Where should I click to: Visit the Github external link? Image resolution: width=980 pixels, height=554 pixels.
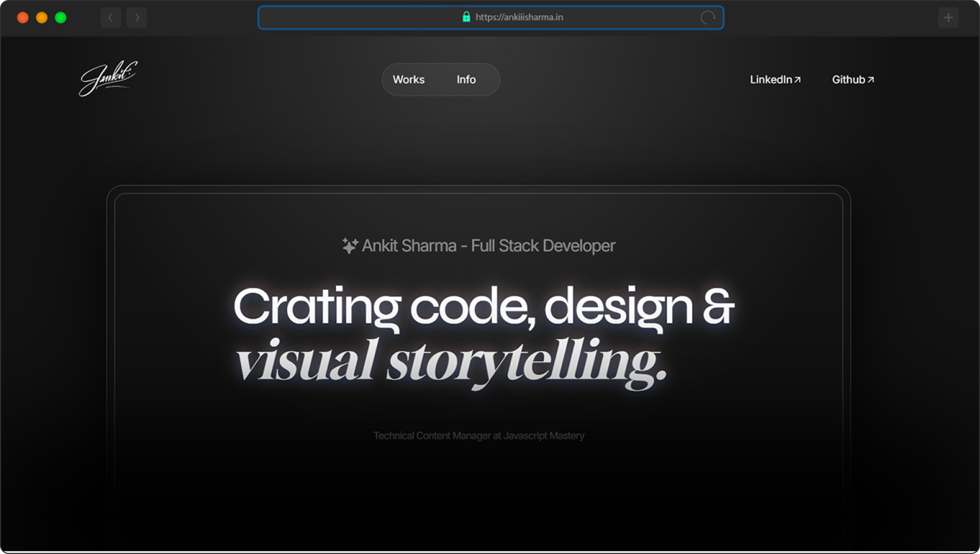tap(853, 80)
